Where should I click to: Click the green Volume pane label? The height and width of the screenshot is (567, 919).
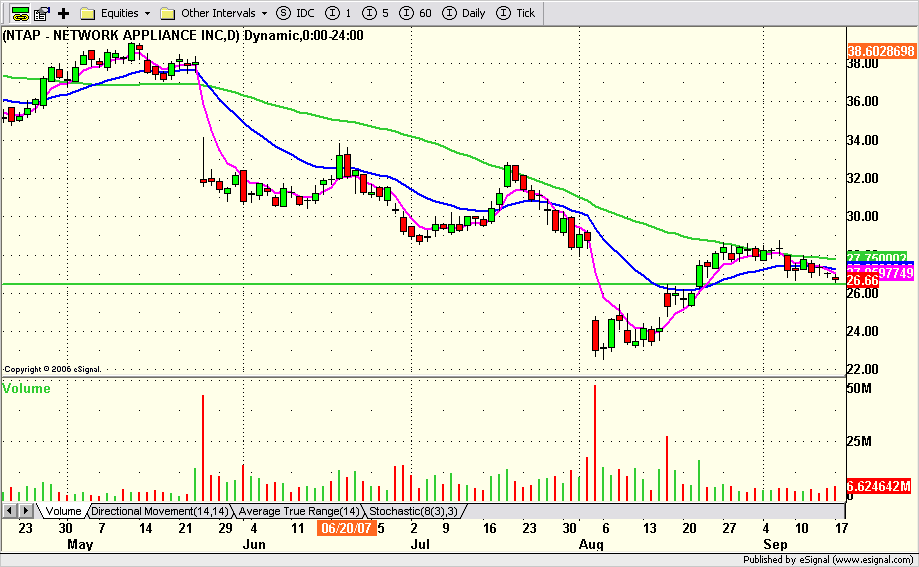pyautogui.click(x=26, y=389)
